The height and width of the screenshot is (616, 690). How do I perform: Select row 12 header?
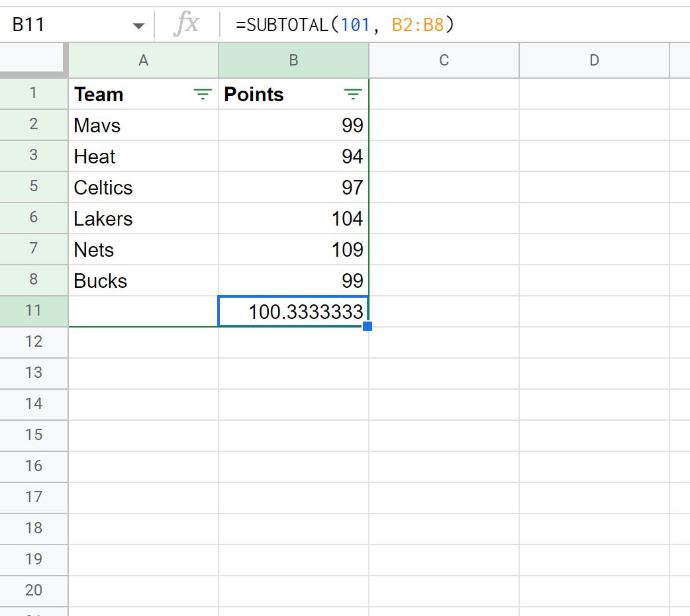click(x=34, y=343)
